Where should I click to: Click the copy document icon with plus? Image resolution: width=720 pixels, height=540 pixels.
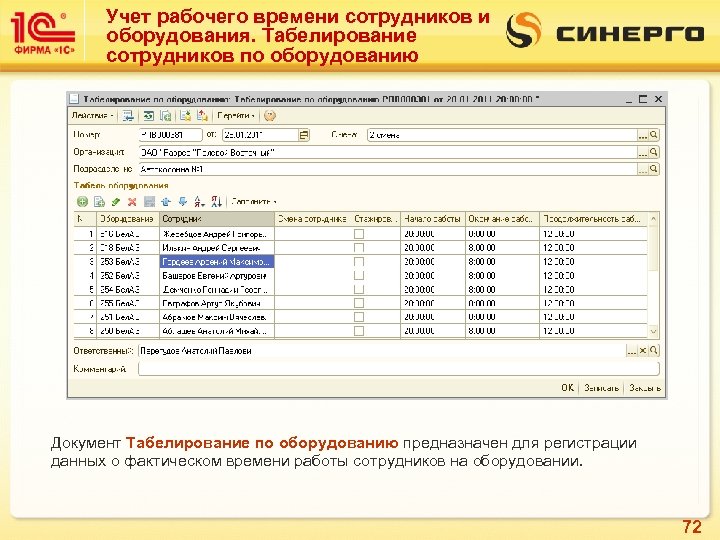166,116
